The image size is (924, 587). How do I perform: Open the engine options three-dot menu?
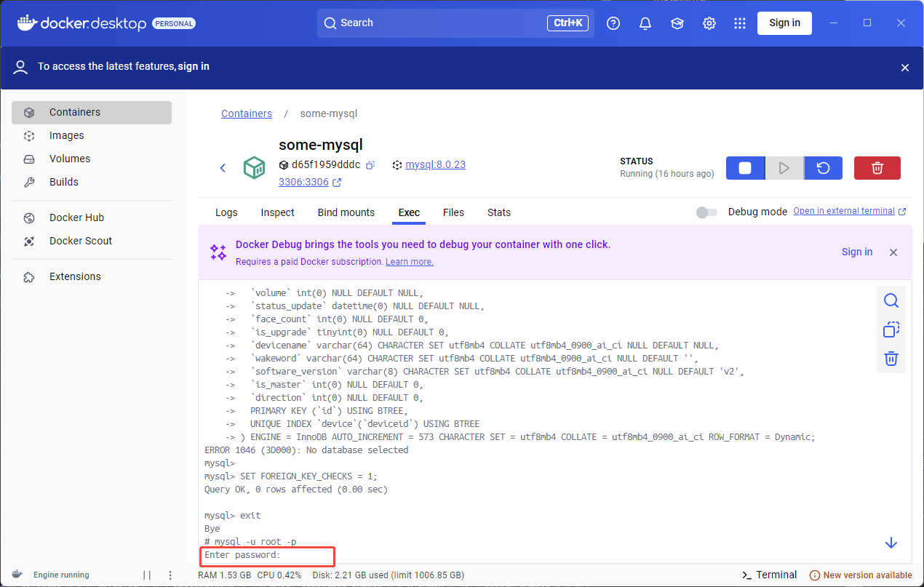[x=170, y=575]
